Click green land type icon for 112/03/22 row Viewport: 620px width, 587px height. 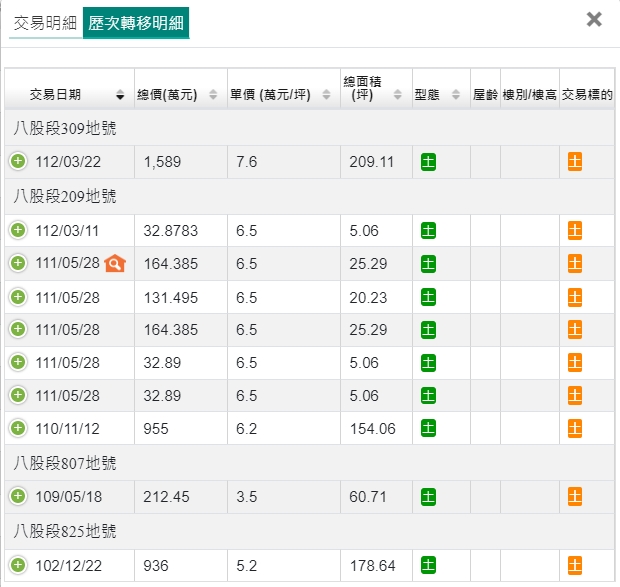(x=428, y=162)
